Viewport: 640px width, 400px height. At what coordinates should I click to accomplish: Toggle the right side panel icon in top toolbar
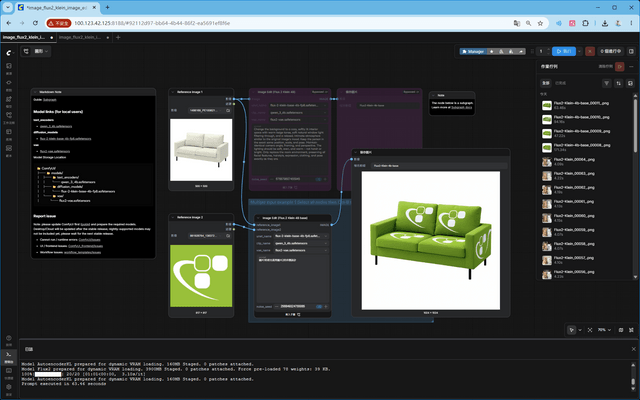tap(631, 51)
